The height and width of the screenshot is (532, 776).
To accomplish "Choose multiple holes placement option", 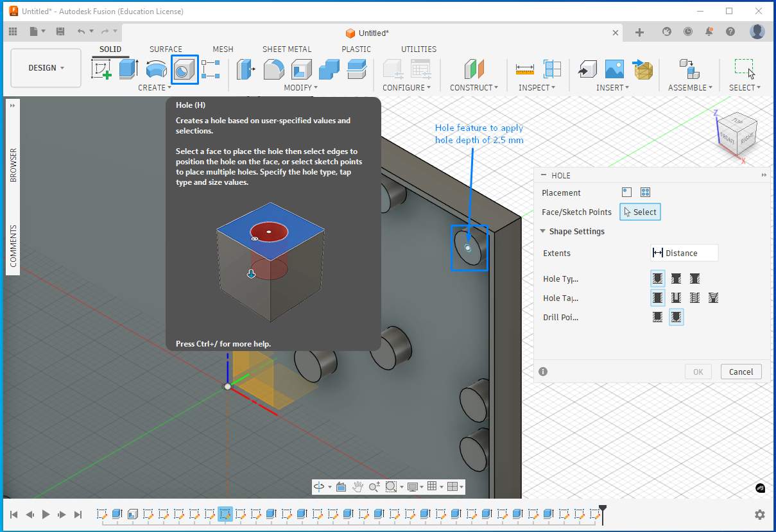I will tap(646, 193).
